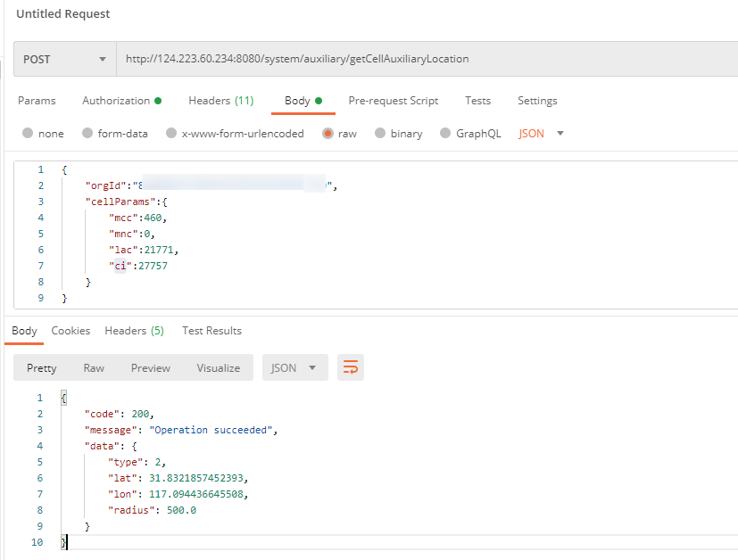Choose the GraphQL body type
This screenshot has width=738, height=560.
445,134
